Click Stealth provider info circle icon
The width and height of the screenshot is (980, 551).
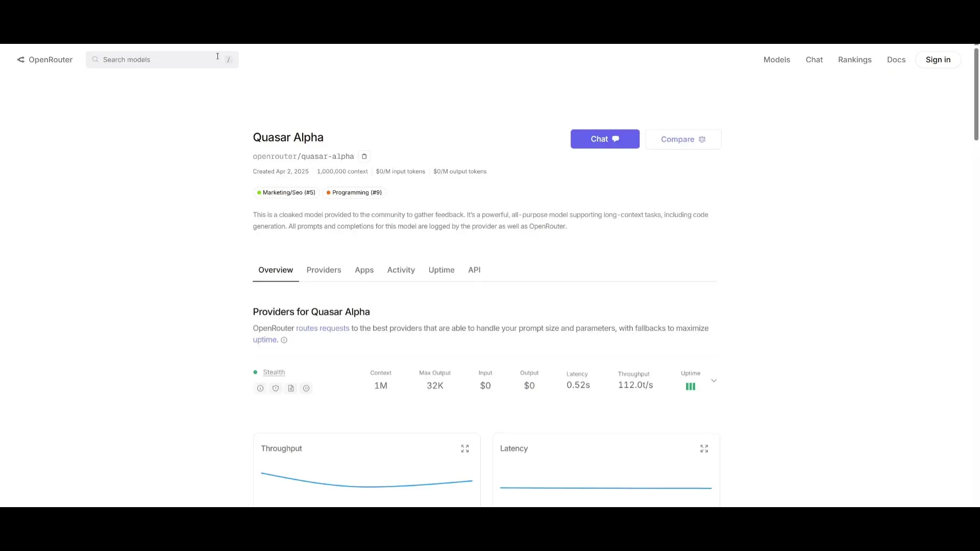[260, 388]
